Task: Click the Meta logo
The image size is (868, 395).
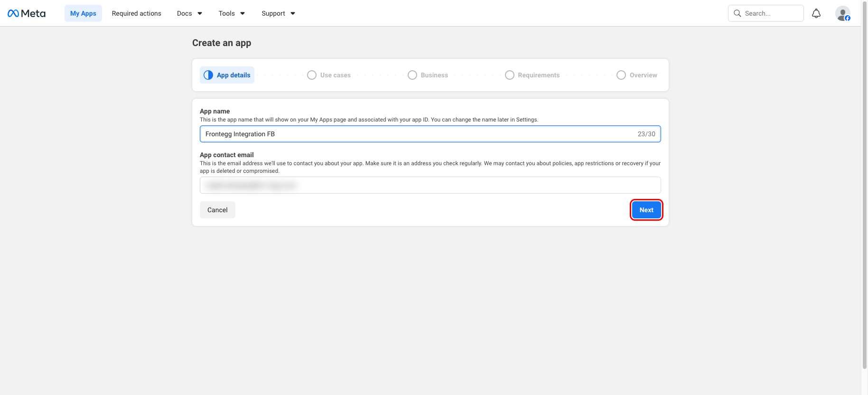Action: (27, 13)
